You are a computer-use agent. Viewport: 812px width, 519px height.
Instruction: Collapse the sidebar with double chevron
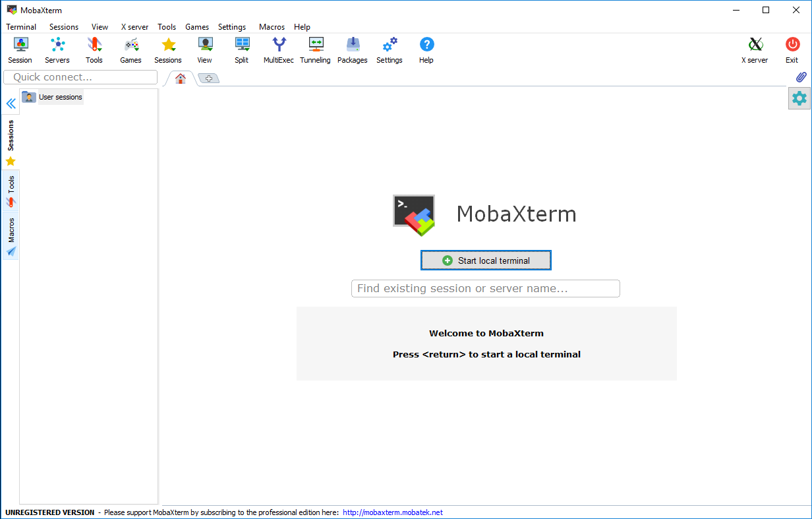11,104
